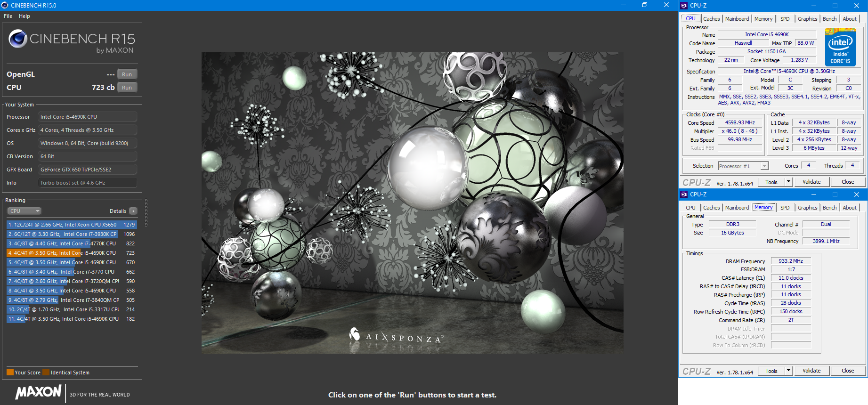Click the MAXON logo at bottom left
The image size is (868, 405).
pyautogui.click(x=38, y=392)
